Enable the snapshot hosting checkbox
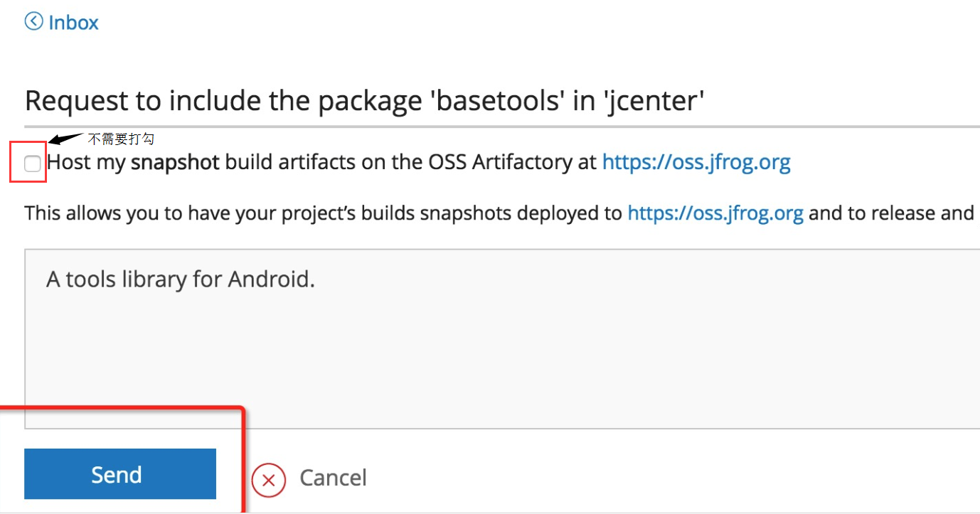Screen dimensions: 980x514 coord(33,164)
